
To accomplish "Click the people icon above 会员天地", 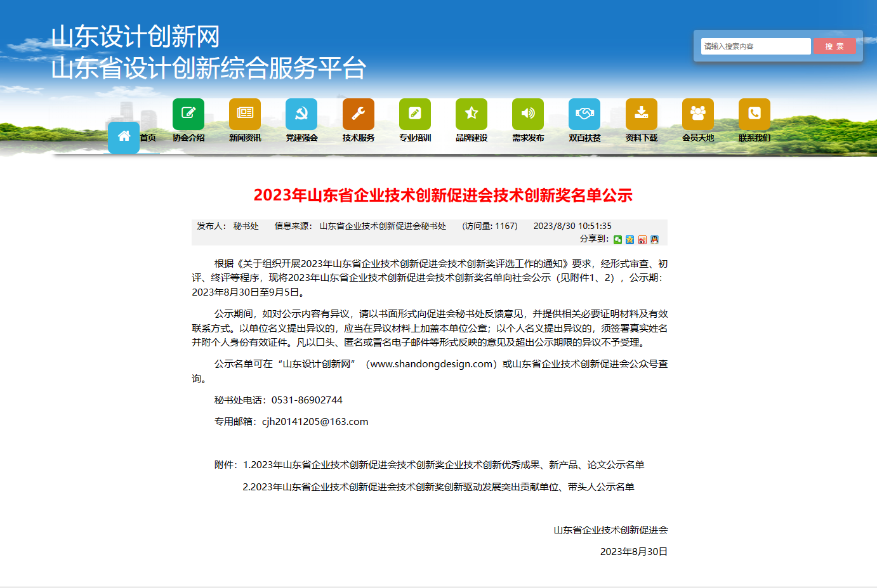I will pos(697,113).
